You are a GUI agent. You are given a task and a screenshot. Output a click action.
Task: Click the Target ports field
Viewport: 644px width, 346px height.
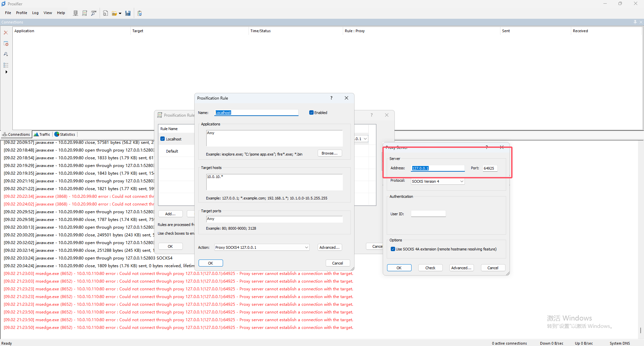coord(274,219)
